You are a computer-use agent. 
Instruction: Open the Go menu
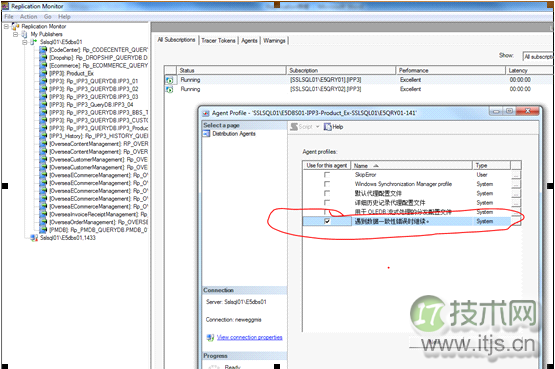click(x=48, y=17)
